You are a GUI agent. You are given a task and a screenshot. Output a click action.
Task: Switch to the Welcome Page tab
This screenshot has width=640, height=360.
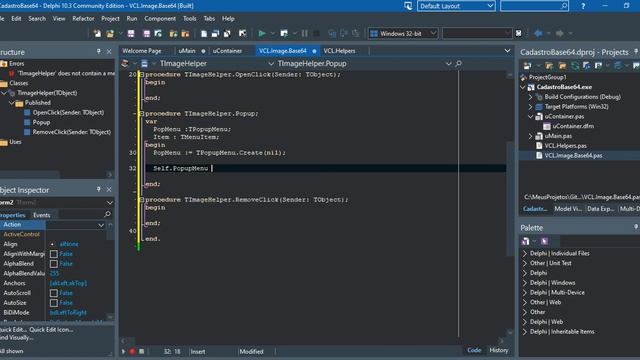tap(142, 51)
